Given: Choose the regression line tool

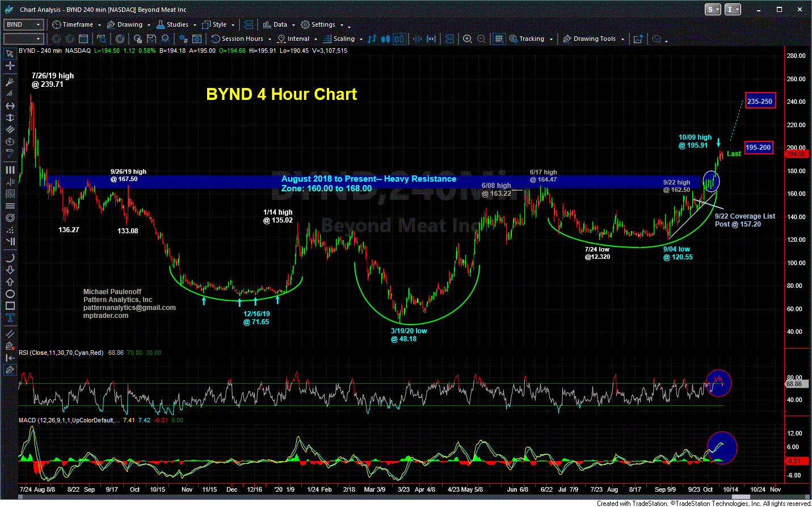Looking at the screenshot, I should pos(10,153).
